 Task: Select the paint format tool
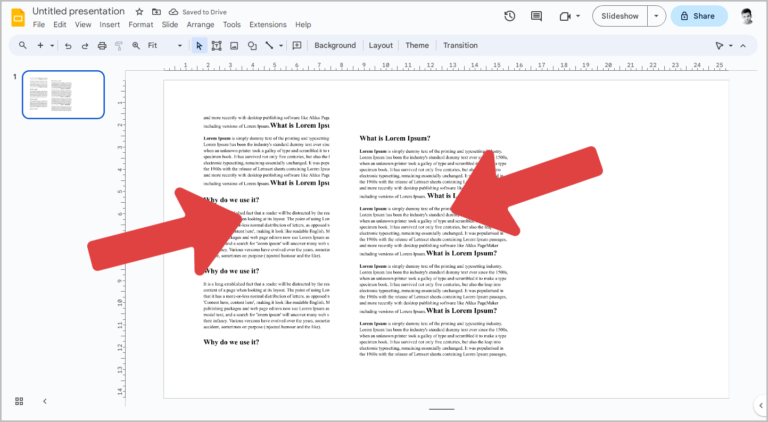pyautogui.click(x=119, y=46)
